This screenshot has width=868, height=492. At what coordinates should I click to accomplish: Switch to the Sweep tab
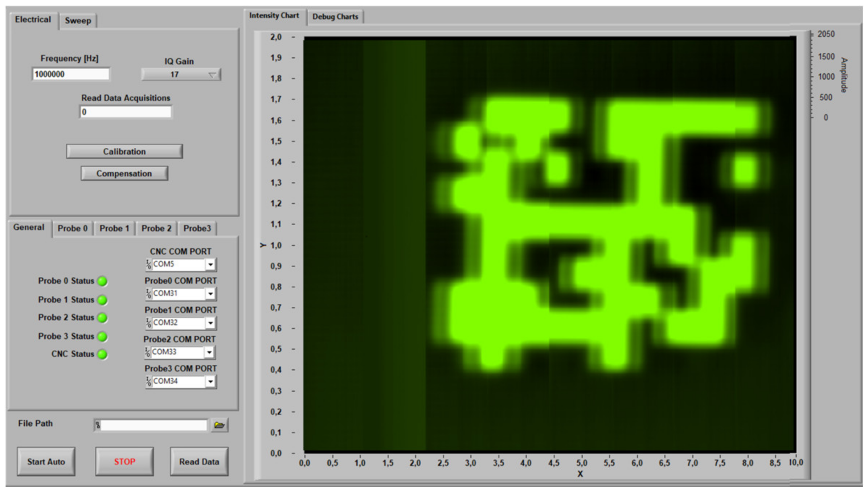coord(78,21)
